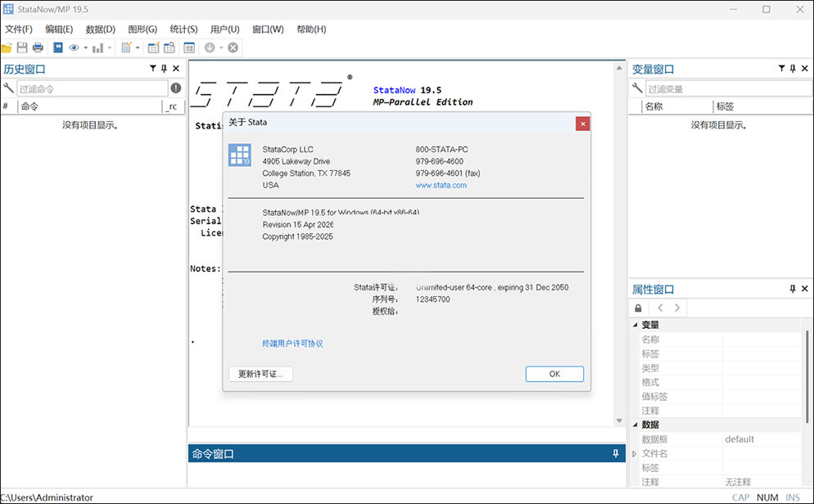814x504 pixels.
Task: Close the 关于 Stata dialog
Action: coord(582,124)
